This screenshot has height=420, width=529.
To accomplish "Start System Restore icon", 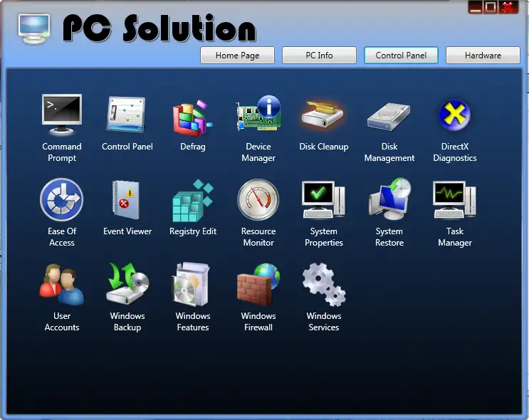I will click(x=389, y=199).
